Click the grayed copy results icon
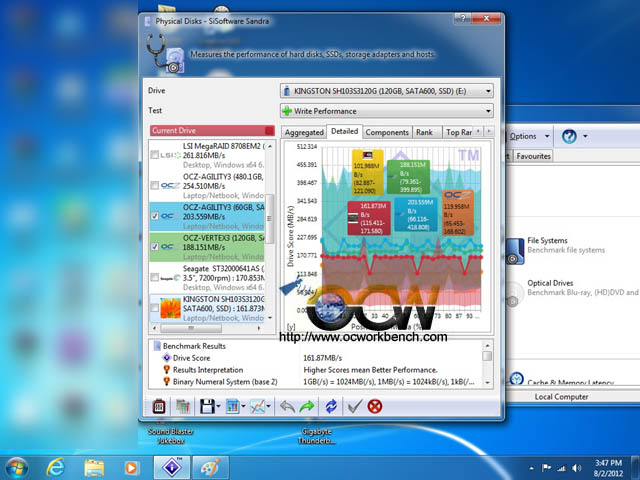Viewport: 640px width, 480px height. pyautogui.click(x=183, y=407)
